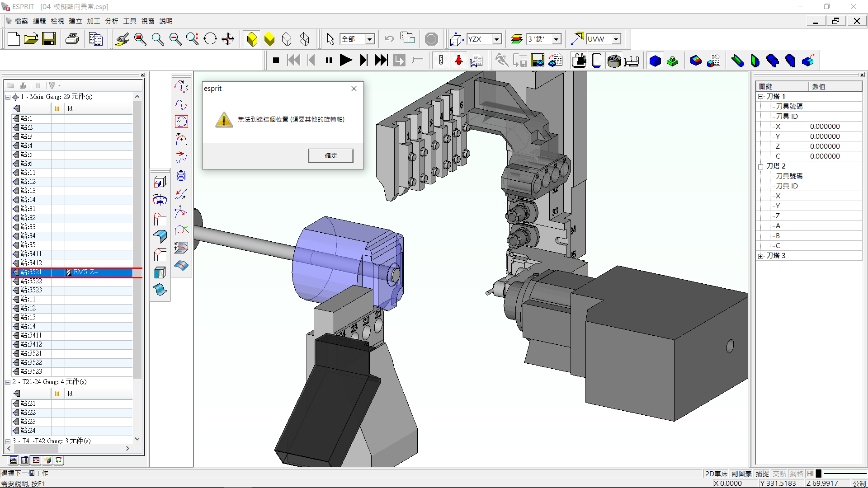The height and width of the screenshot is (488, 868).
Task: Collapse the 1 - Main Gang tree node
Action: pos(8,97)
